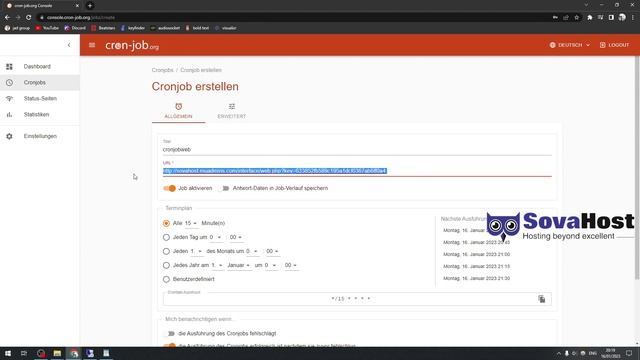Select the Alle 15 Minute(n) radio button
640x360 pixels.
pos(166,223)
